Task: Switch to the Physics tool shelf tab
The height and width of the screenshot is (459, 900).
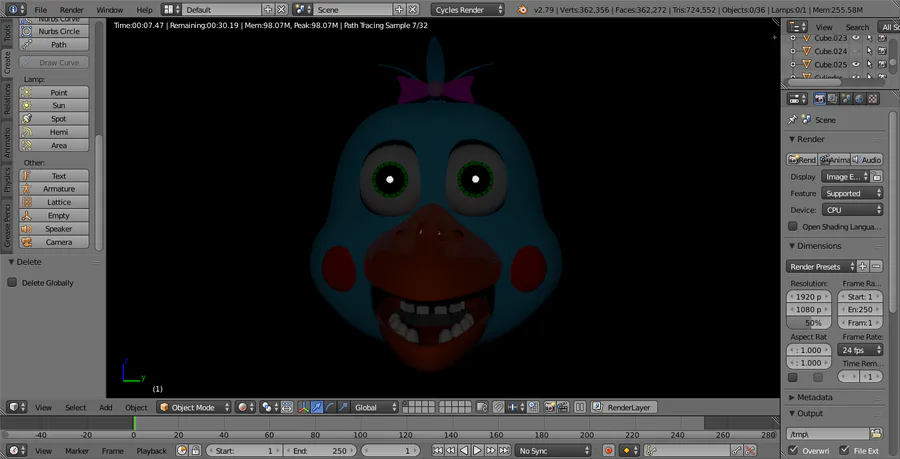Action: [7, 180]
